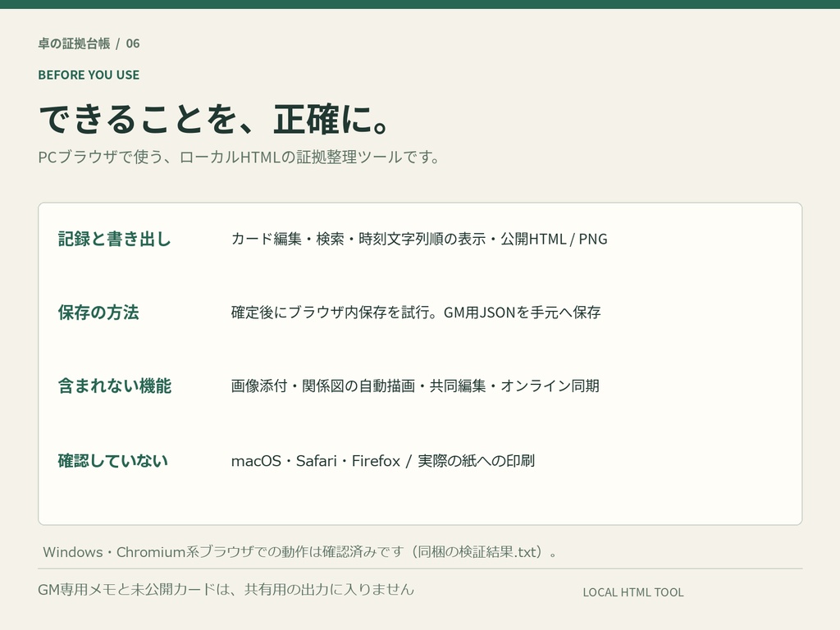Screen dimensions: 840x630
Task: Click the text カード編集・検索・時刻文字列順の表示・公開HTML / PNG
Action: pos(419,239)
